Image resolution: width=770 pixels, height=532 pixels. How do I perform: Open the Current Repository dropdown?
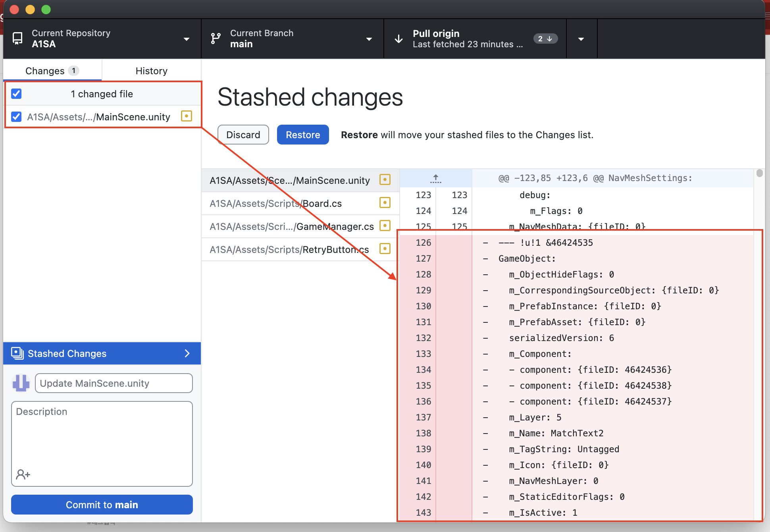pyautogui.click(x=186, y=39)
